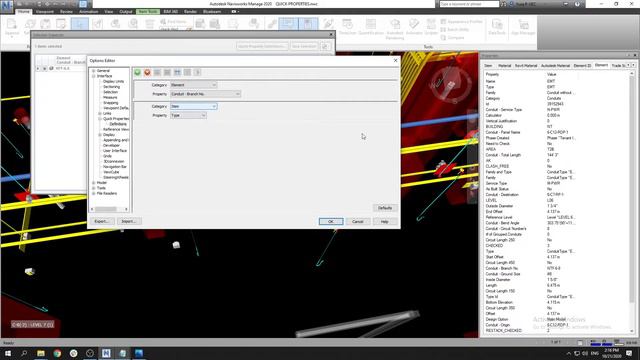Open Chrome from the taskbar
The image size is (640, 360).
click(57, 353)
